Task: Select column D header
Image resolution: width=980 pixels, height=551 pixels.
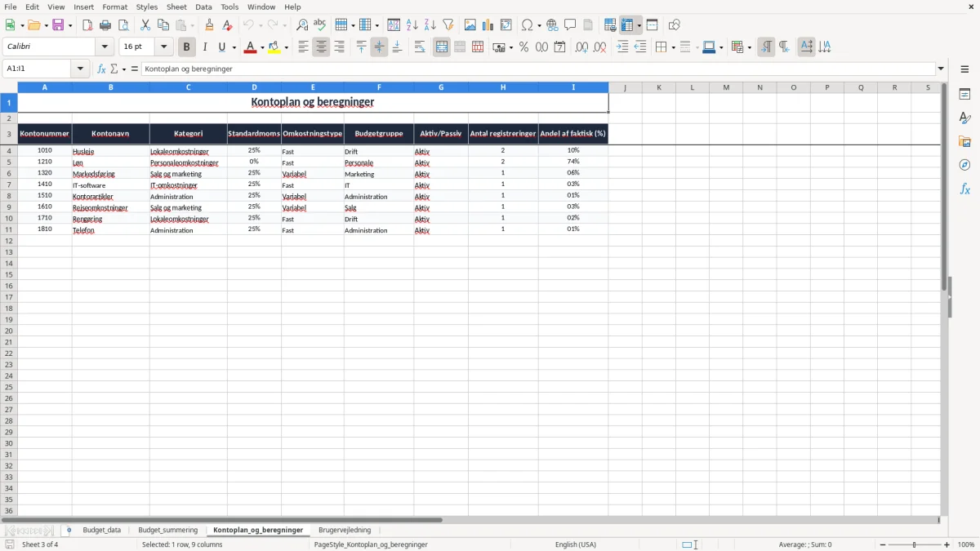Action: [254, 87]
